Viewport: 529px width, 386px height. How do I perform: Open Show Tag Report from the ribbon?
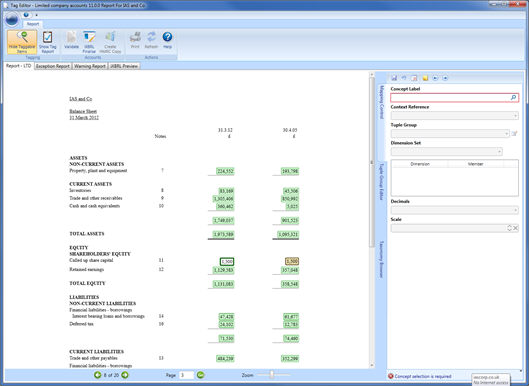48,42
